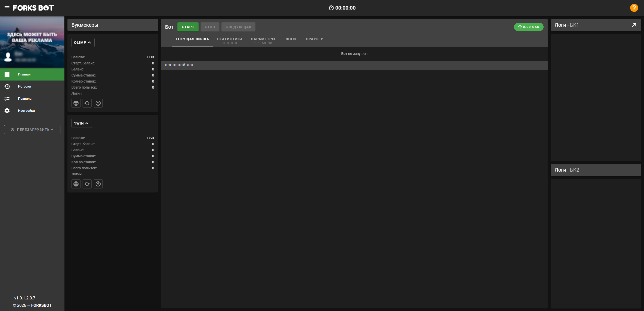The image size is (644, 311).
Task: Click the orange help question mark icon
Action: [634, 8]
